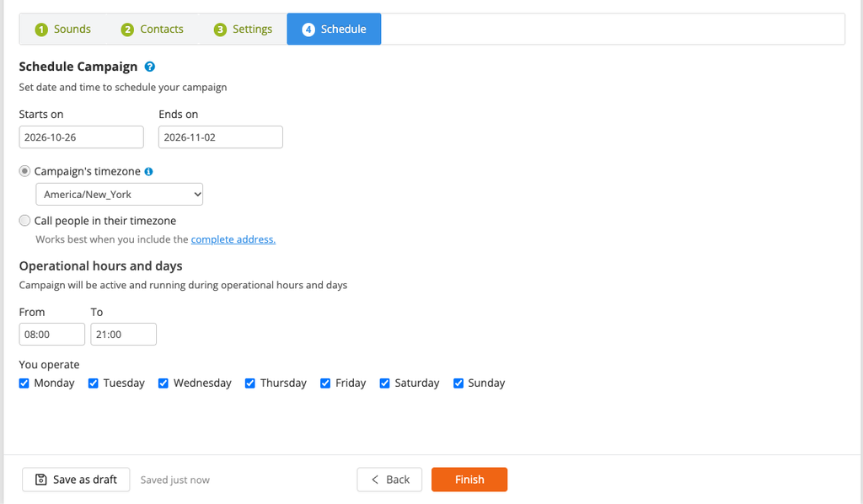Click the step 3 number badge

point(220,29)
